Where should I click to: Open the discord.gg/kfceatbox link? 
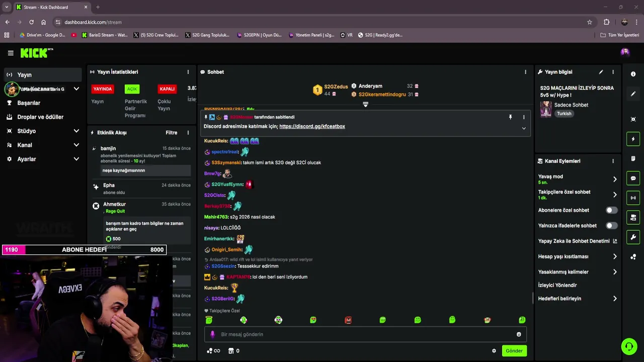tap(312, 127)
